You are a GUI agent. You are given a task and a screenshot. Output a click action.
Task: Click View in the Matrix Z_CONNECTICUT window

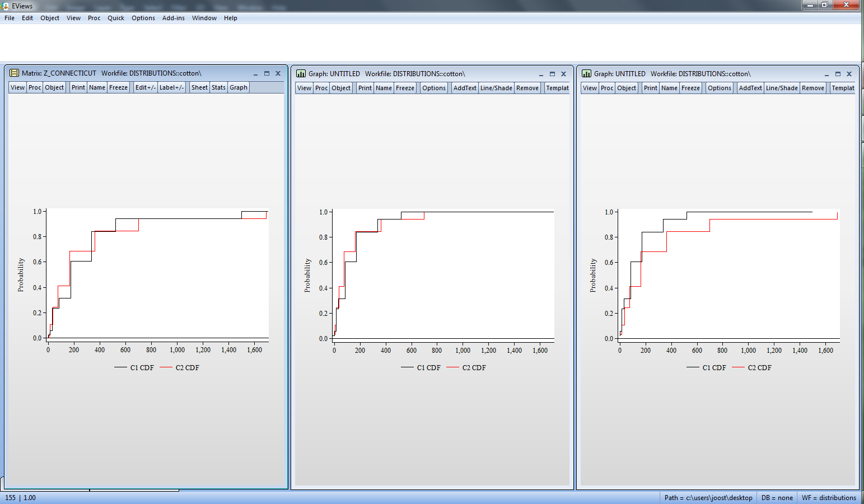[x=18, y=87]
